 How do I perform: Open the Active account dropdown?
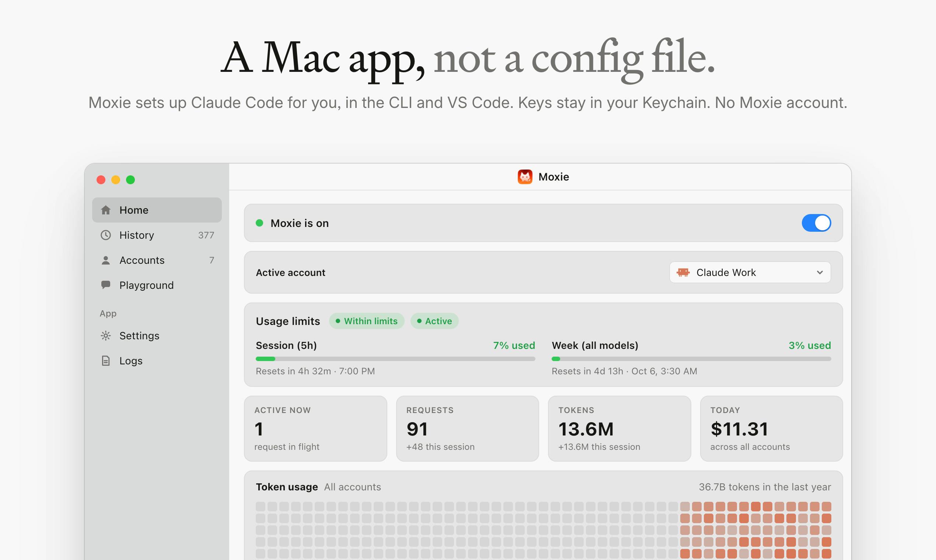750,272
